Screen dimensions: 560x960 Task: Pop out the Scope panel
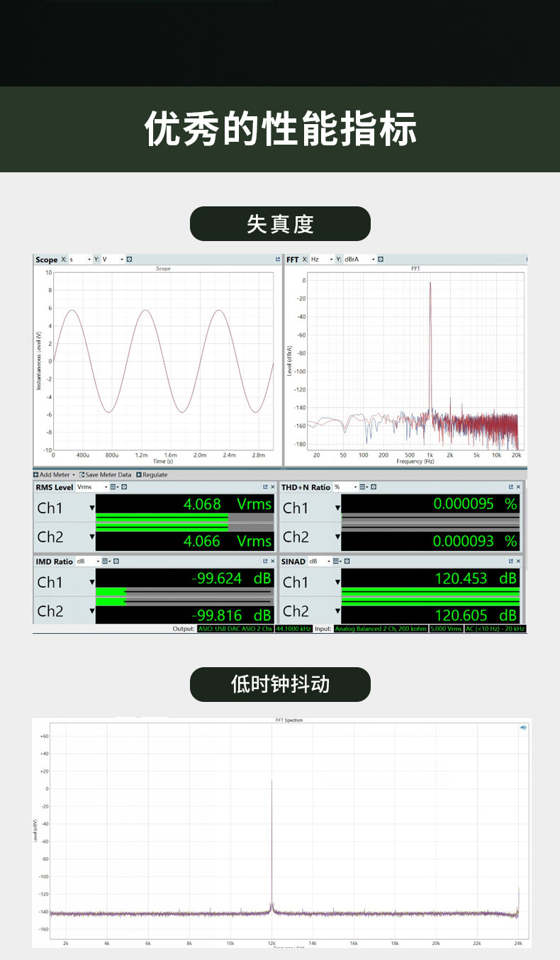point(277,259)
